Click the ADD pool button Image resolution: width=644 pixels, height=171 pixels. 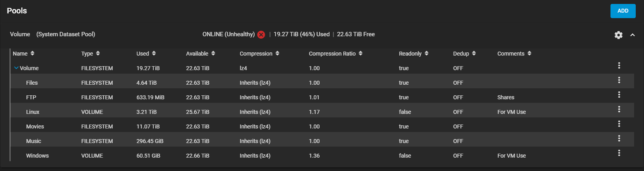[623, 11]
